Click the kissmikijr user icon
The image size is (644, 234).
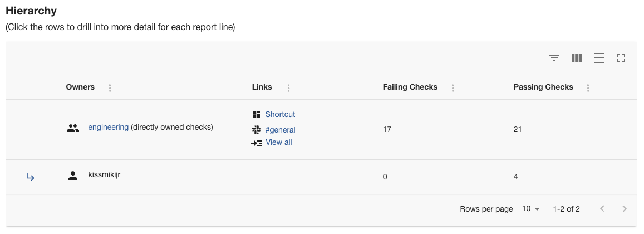(x=72, y=175)
